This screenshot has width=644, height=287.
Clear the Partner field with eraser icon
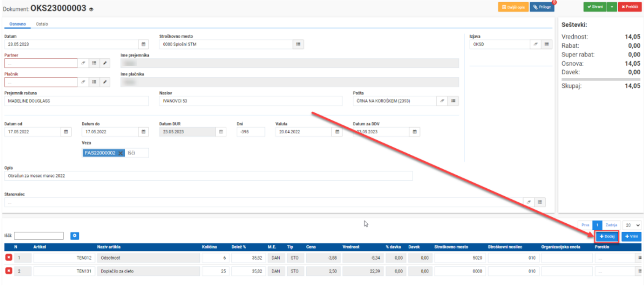pyautogui.click(x=83, y=63)
